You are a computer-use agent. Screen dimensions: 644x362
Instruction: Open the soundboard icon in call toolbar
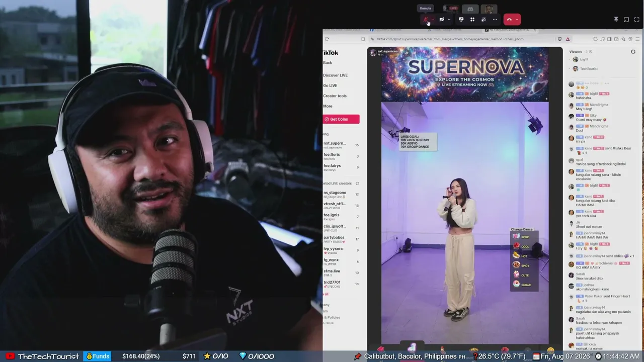click(484, 20)
